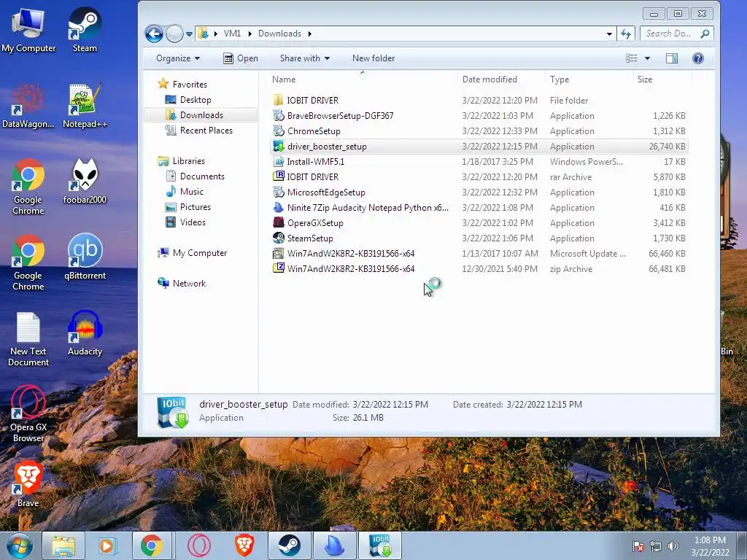Click the network tray icon
Viewport: 747px width, 560px height.
[x=656, y=545]
